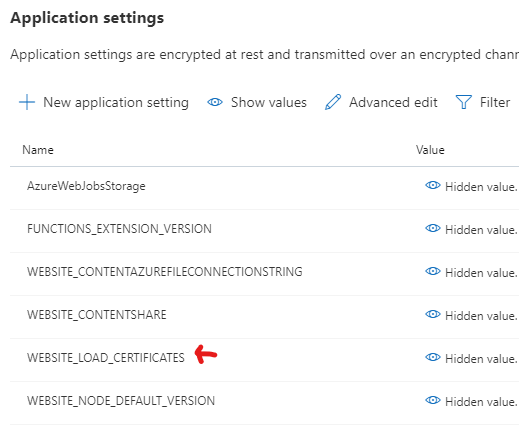Viewport: 519px width, 427px height.
Task: Reveal hidden value of AzureWebJobsStorage
Action: [x=433, y=185]
